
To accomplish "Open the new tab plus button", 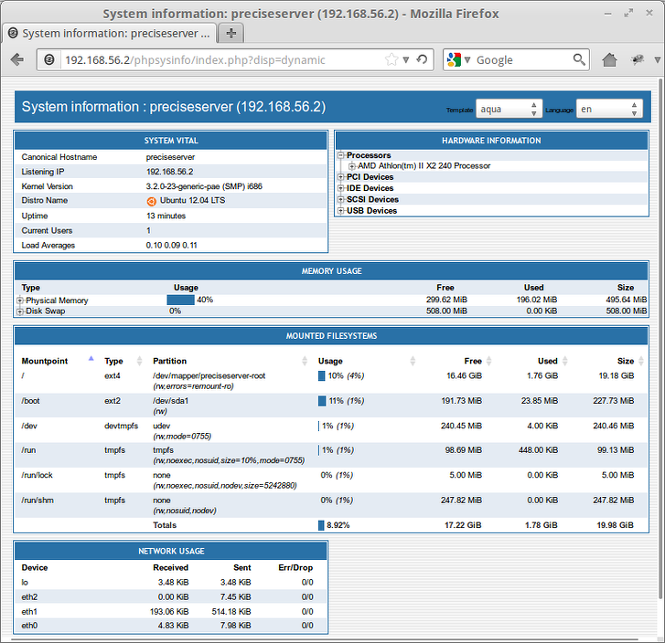I will (x=231, y=33).
